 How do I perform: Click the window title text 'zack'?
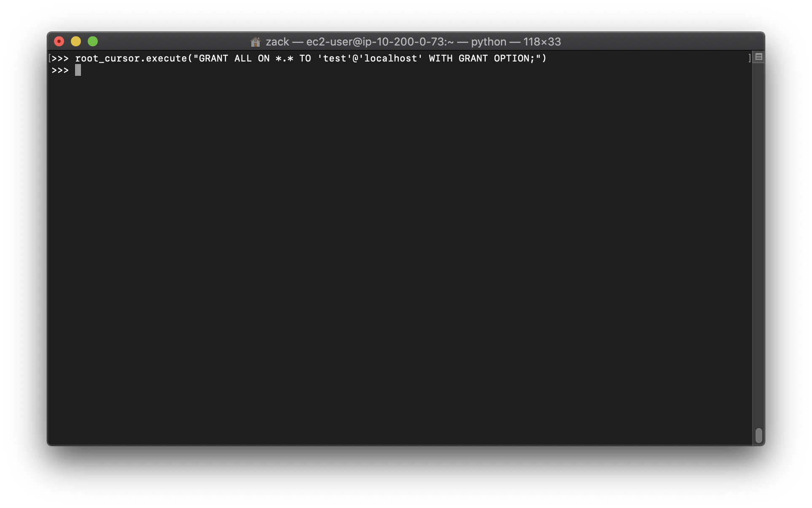point(277,42)
